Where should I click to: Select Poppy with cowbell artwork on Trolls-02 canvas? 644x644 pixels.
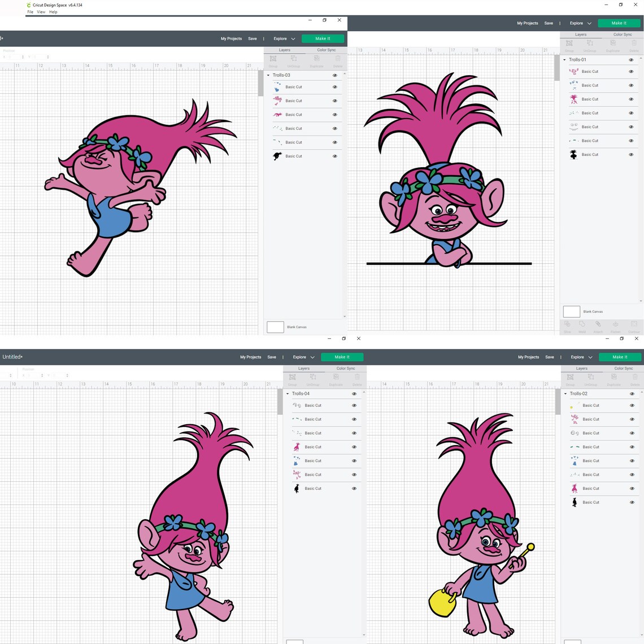pos(481,525)
